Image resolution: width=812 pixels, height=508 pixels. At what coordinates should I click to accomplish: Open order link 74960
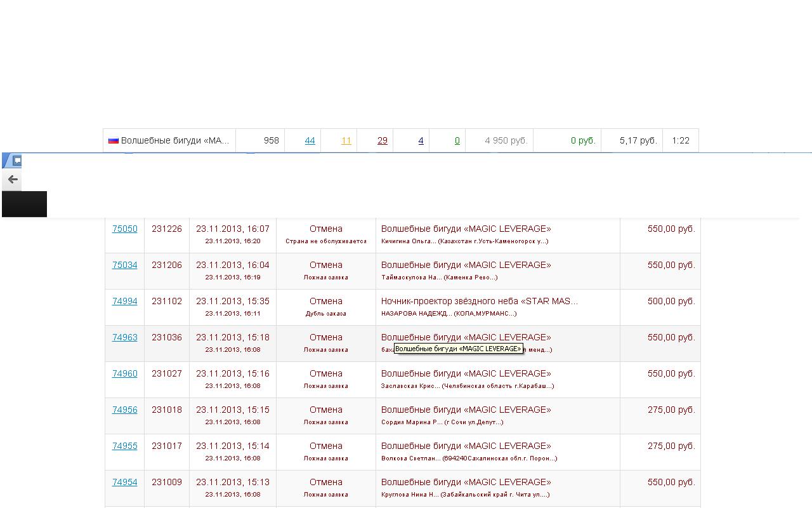click(x=124, y=373)
